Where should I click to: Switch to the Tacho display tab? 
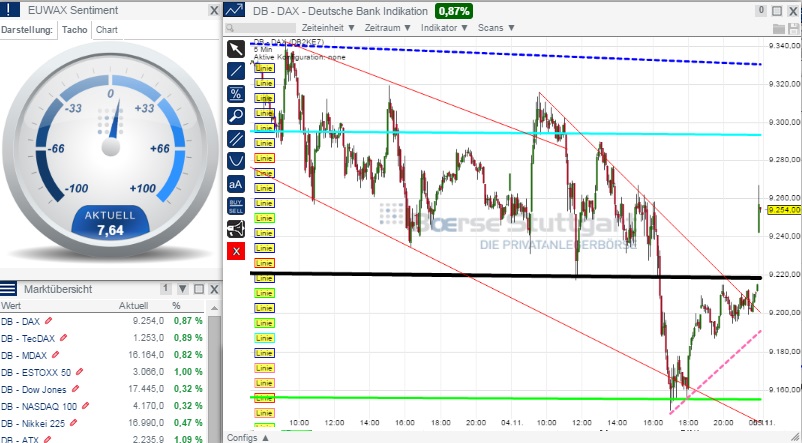[75, 30]
